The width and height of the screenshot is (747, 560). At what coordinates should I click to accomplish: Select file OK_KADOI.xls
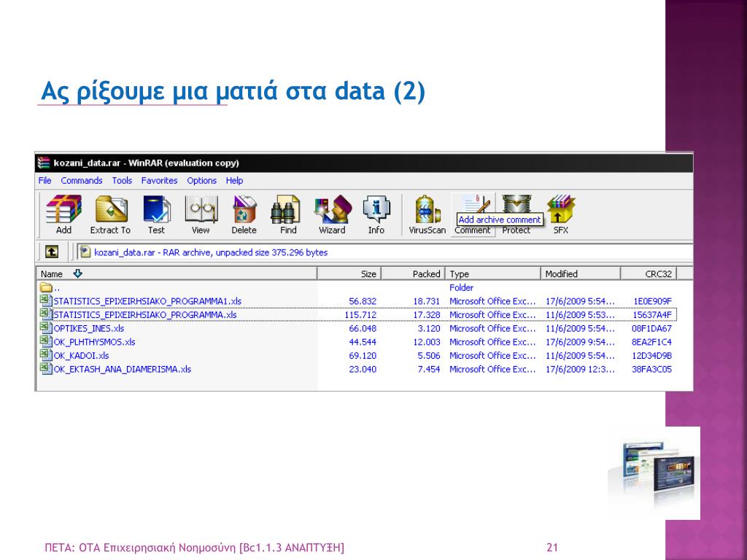pyautogui.click(x=81, y=356)
